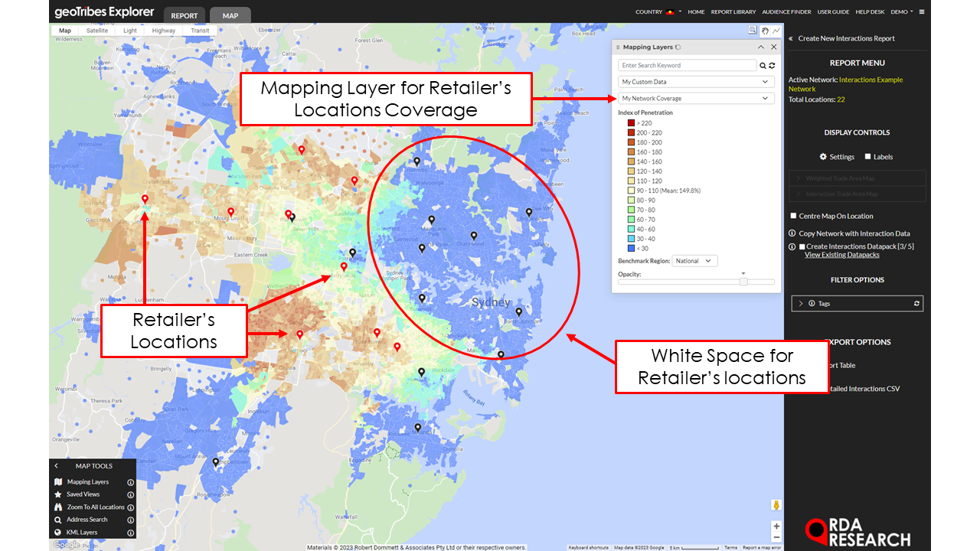Collapse the Map Tools panel with back arrow
The height and width of the screenshot is (551, 980).
click(56, 465)
